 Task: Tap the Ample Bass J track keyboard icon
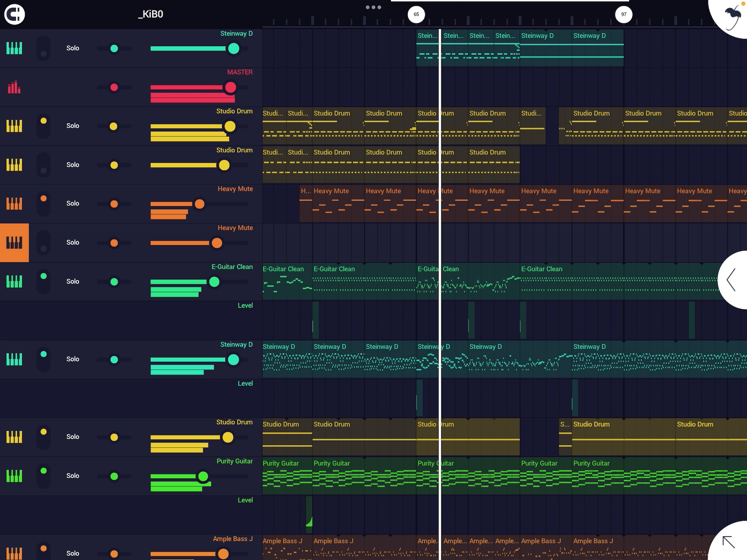(14, 553)
